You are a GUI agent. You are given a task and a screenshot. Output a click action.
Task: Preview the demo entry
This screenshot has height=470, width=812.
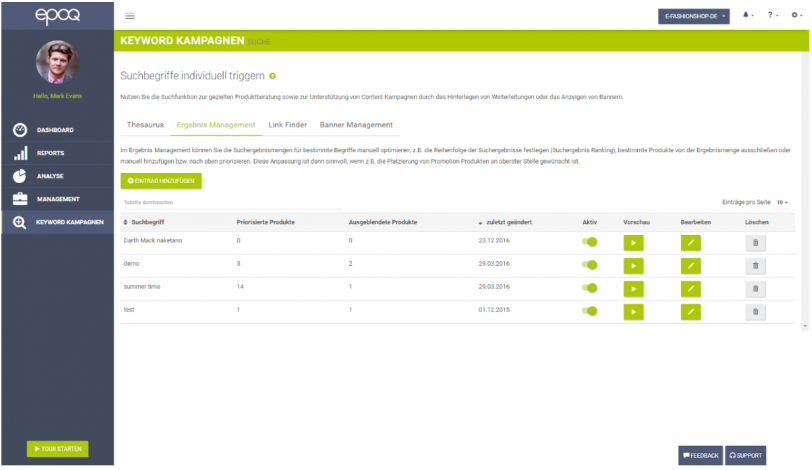point(633,266)
